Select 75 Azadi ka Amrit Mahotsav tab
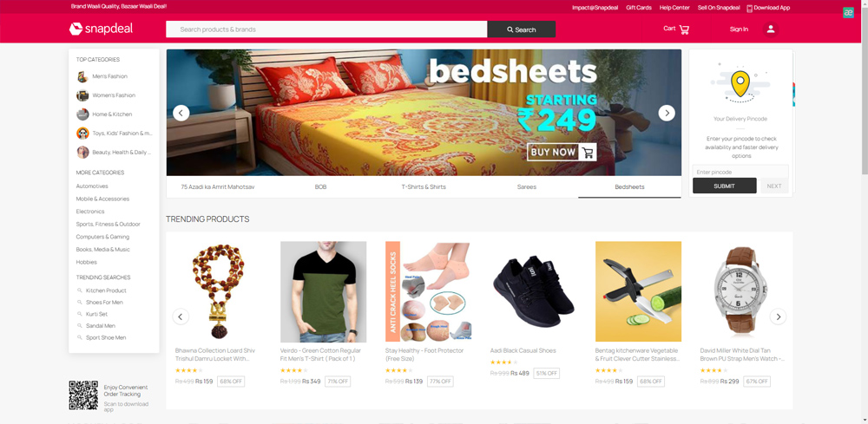This screenshot has height=424, width=868. point(218,186)
